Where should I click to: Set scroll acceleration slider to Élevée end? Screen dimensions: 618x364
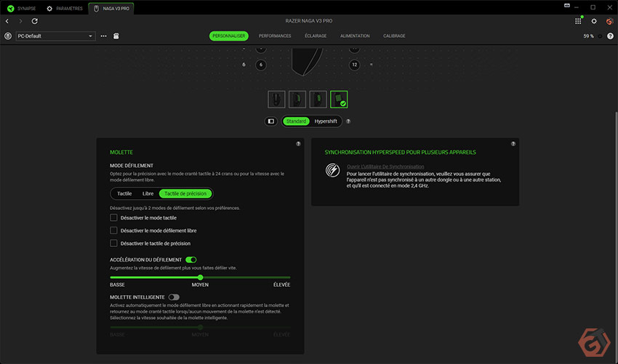[x=289, y=278]
